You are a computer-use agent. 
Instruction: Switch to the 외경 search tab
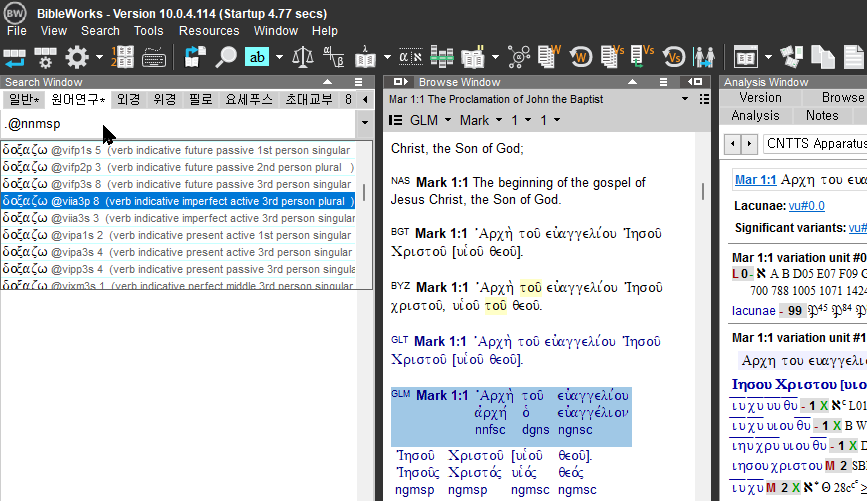click(x=128, y=100)
